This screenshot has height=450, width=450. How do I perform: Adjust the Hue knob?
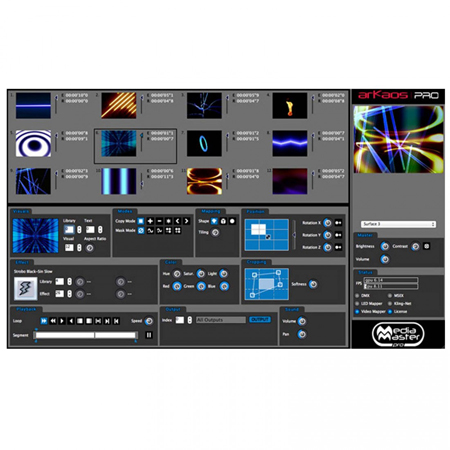tap(177, 274)
